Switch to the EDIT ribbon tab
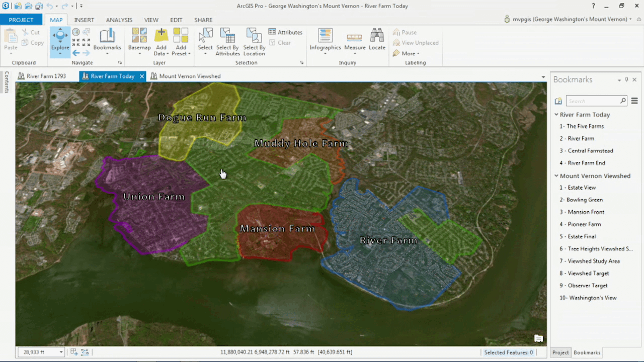Viewport: 644px width, 362px height. pos(176,20)
